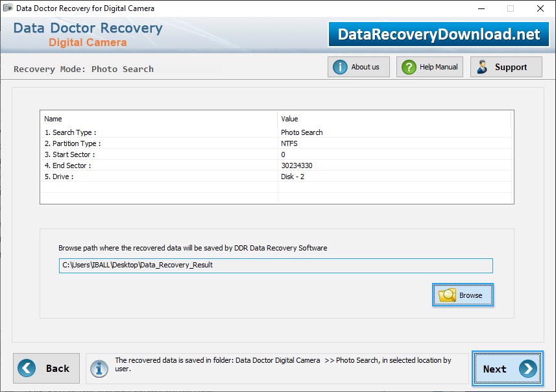Click the "Disk - 2" drive value
This screenshot has height=392, width=556.
click(293, 177)
